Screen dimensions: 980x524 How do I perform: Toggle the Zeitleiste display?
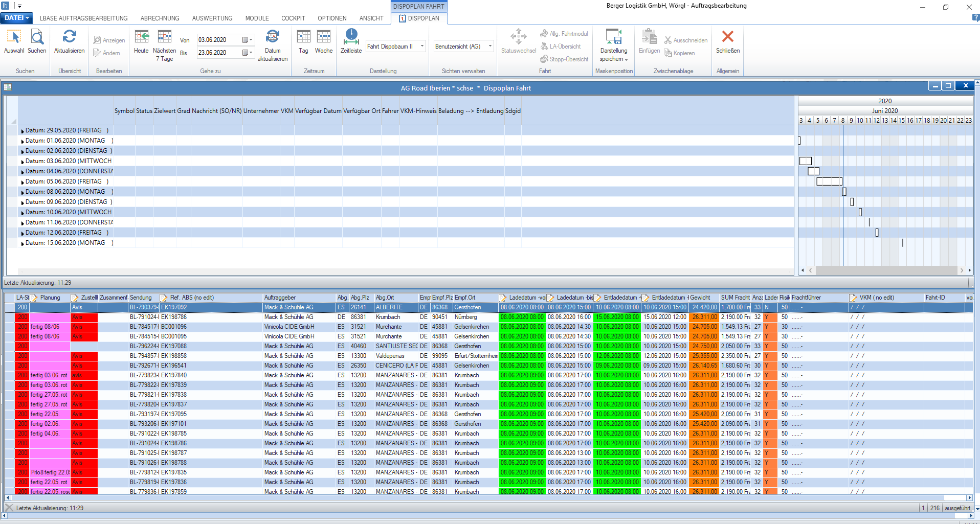click(351, 37)
